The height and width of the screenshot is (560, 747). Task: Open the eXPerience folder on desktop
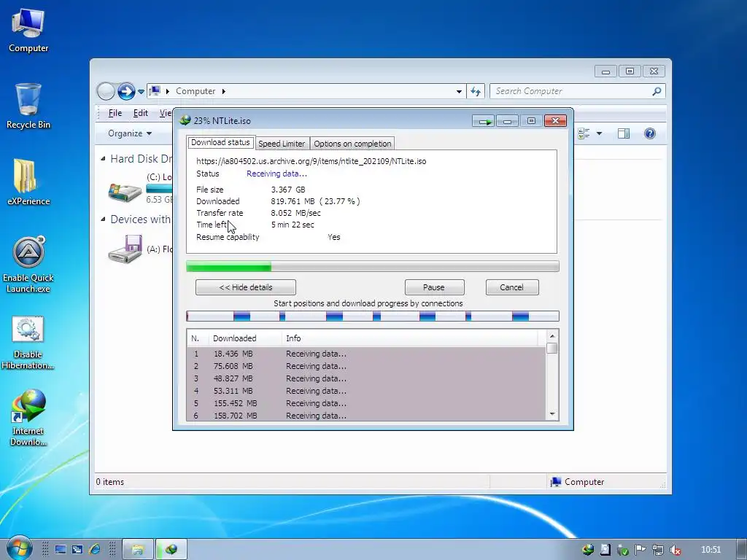[x=28, y=182]
